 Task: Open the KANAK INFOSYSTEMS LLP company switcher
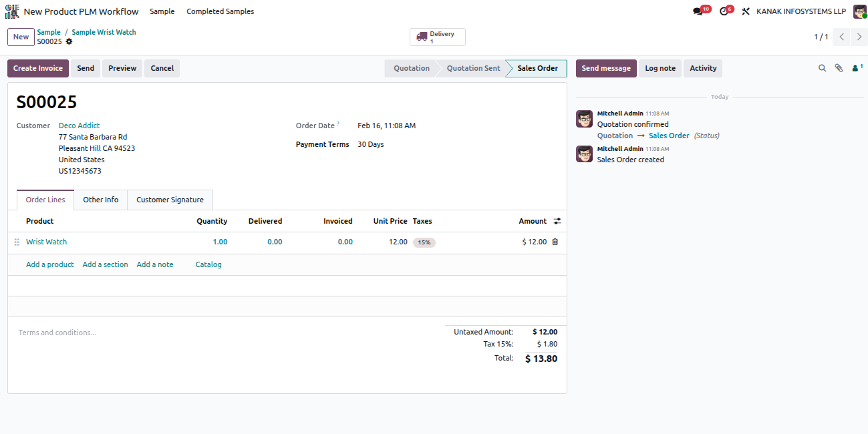point(801,11)
